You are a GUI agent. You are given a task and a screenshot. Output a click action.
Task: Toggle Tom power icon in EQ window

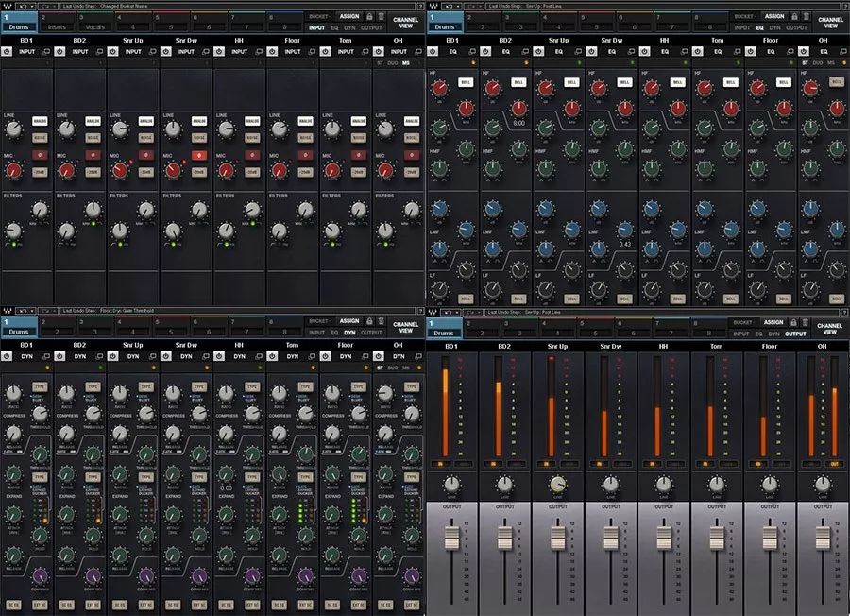tap(698, 52)
